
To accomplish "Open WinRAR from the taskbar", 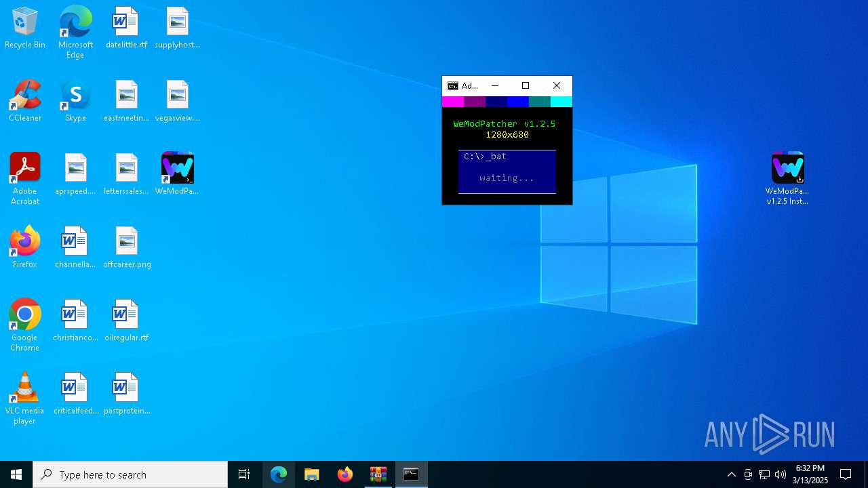I will tap(378, 474).
